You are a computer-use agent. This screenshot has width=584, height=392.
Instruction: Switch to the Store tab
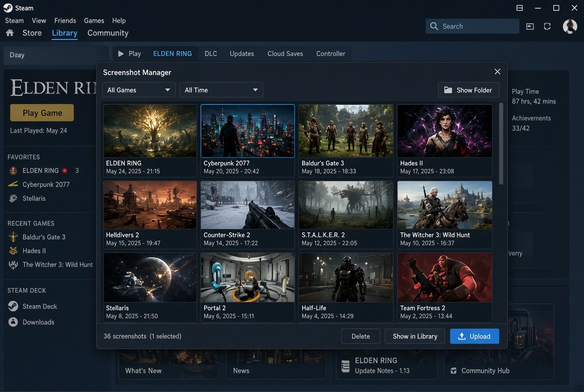click(x=32, y=33)
